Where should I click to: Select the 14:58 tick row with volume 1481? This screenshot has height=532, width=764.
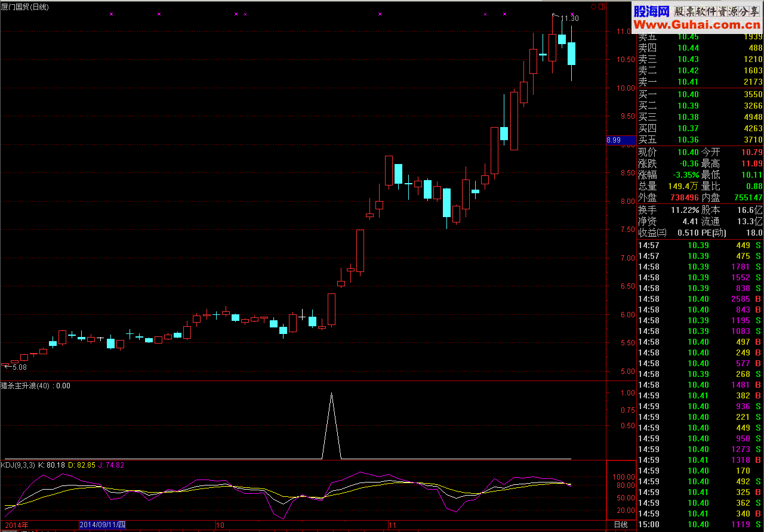click(701, 385)
